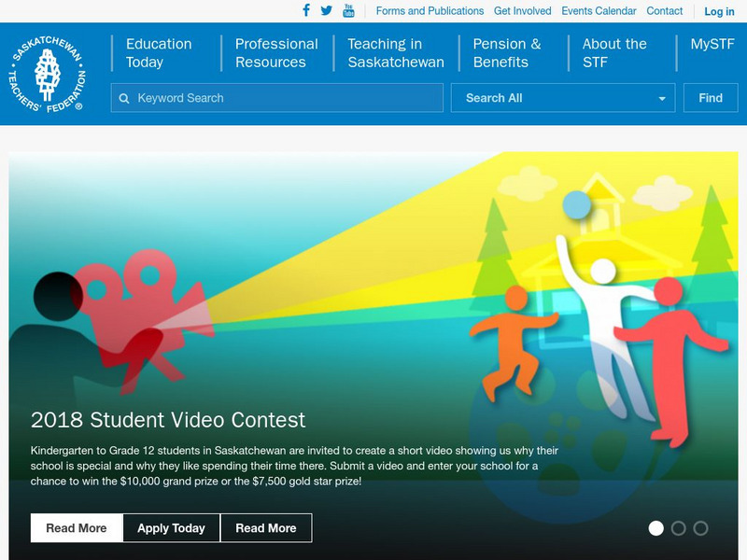
Task: Select the first carousel slide dot
Action: click(656, 528)
